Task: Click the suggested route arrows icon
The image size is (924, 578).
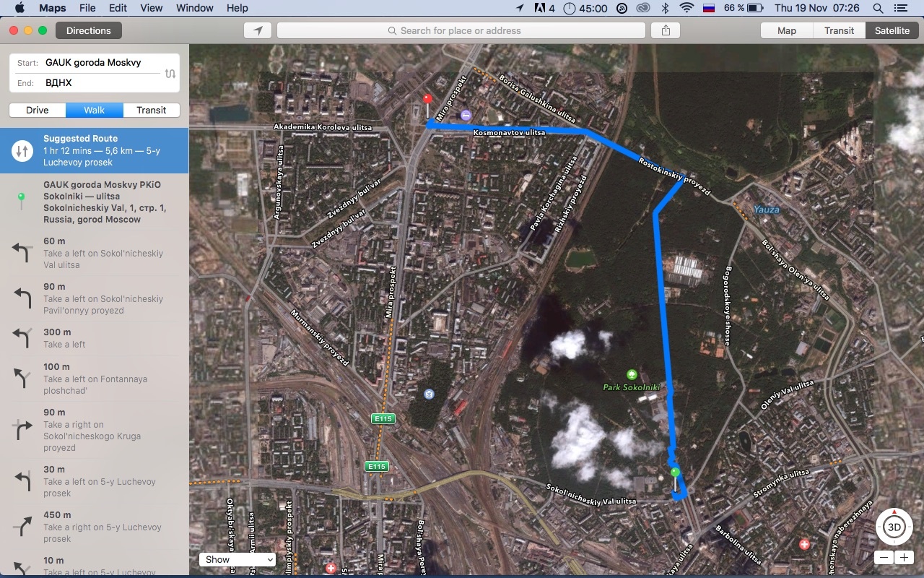Action: (x=22, y=150)
